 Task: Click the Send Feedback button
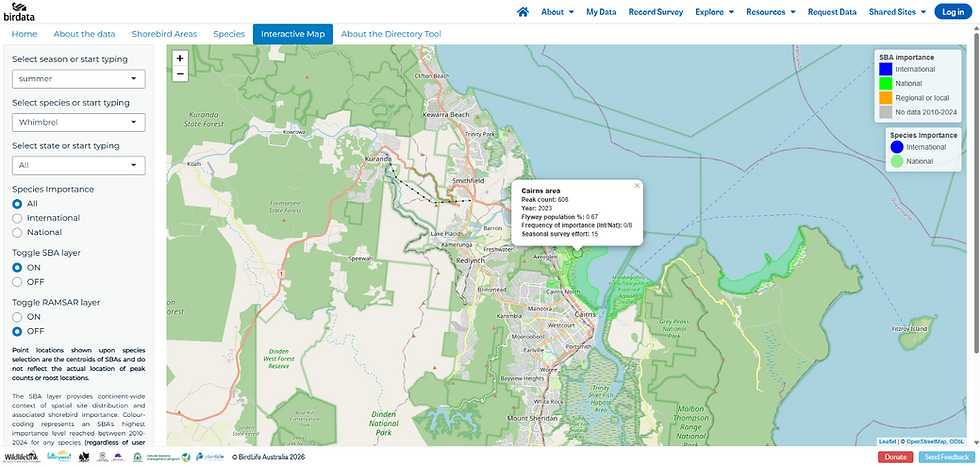pyautogui.click(x=946, y=457)
